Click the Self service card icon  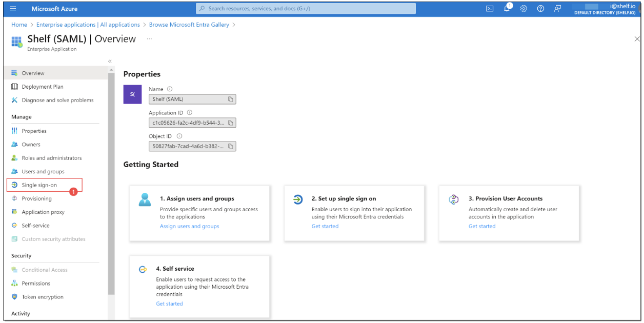(x=143, y=269)
